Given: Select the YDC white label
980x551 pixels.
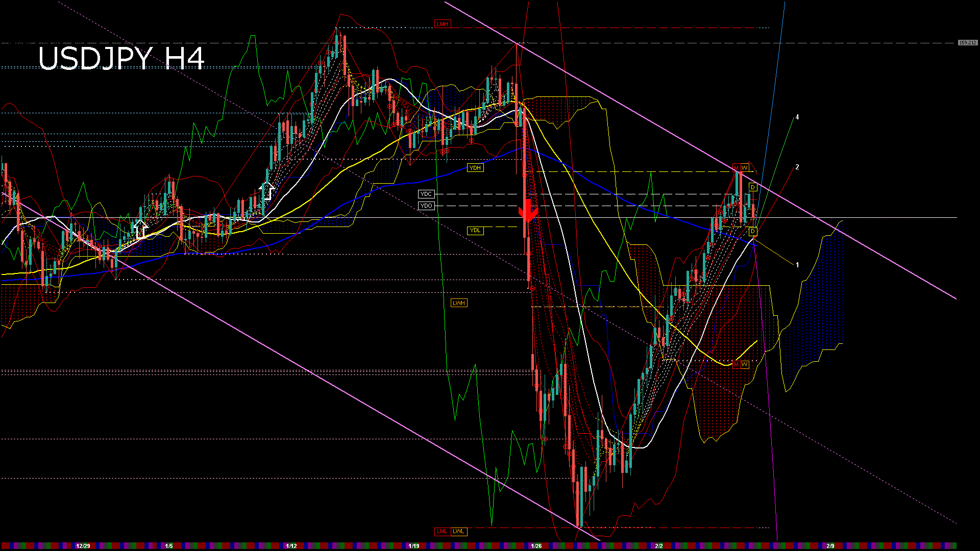Looking at the screenshot, I should coord(426,194).
